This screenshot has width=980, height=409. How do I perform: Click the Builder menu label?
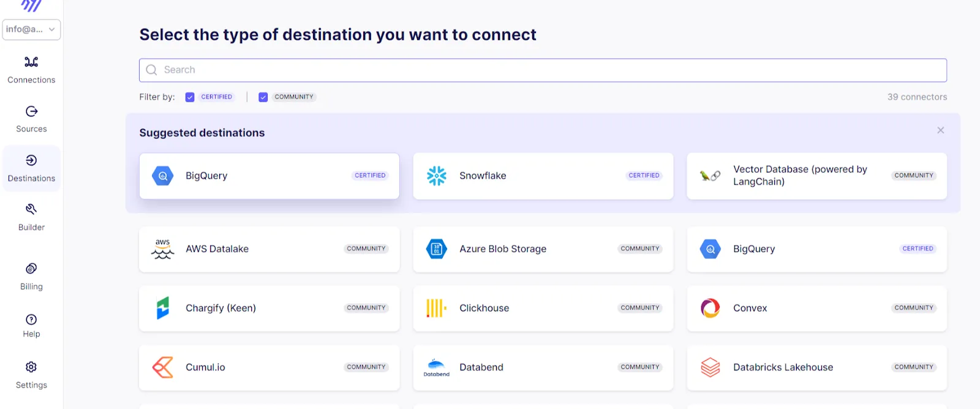(31, 228)
